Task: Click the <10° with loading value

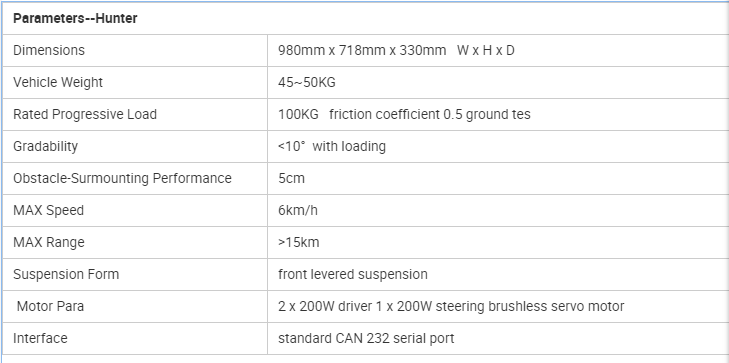Action: pyautogui.click(x=332, y=146)
